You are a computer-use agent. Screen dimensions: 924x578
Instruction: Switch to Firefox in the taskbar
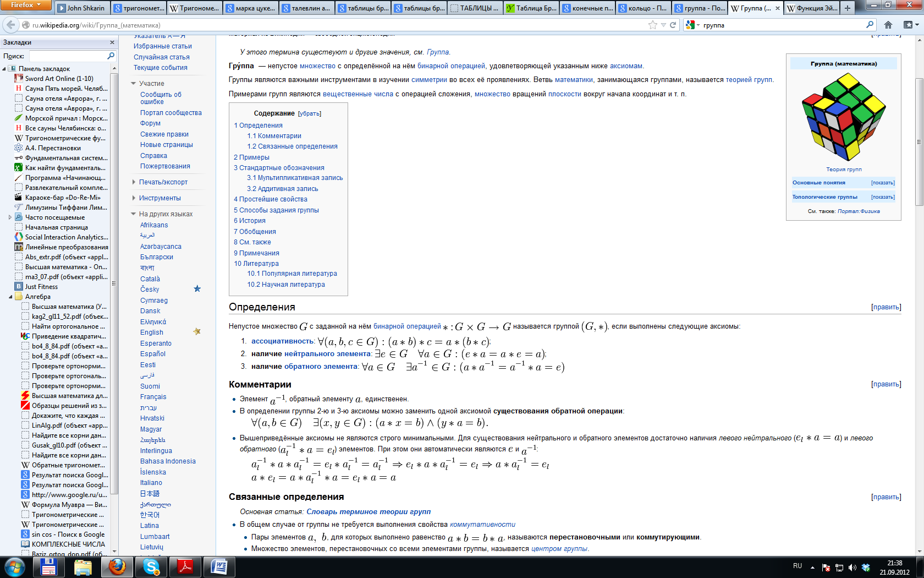tap(117, 567)
